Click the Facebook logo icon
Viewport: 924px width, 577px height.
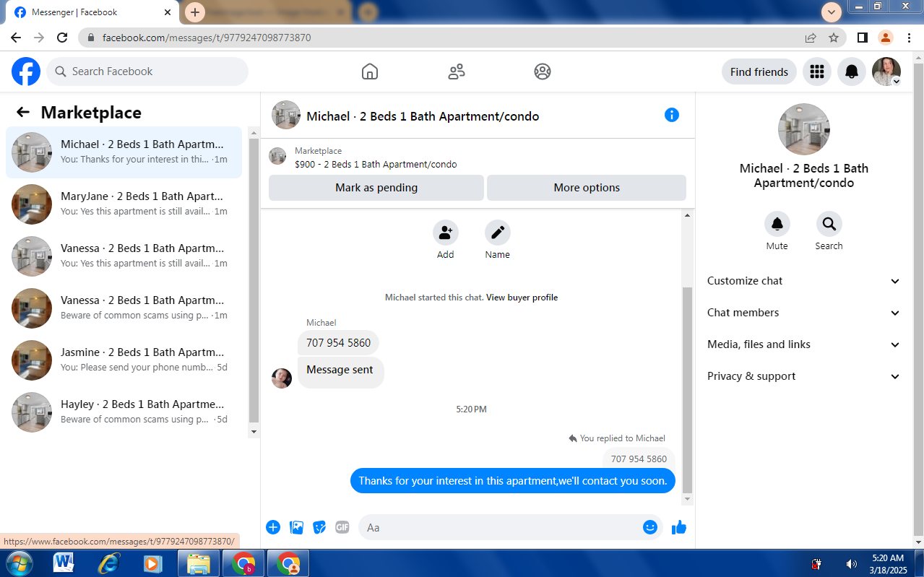click(x=26, y=71)
